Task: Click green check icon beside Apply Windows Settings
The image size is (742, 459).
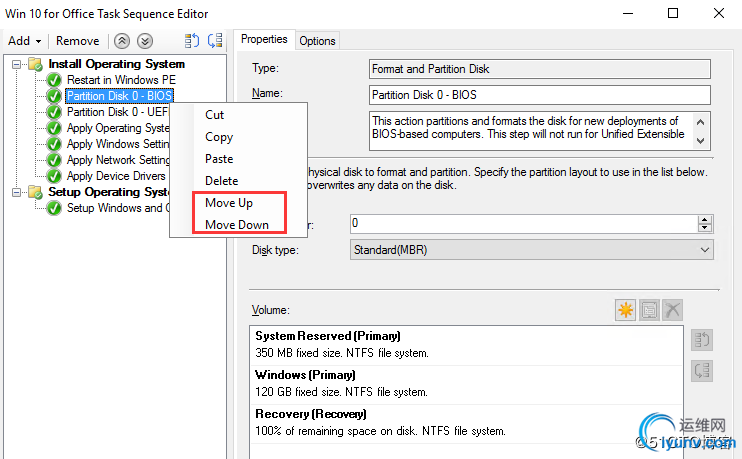Action: (x=54, y=144)
